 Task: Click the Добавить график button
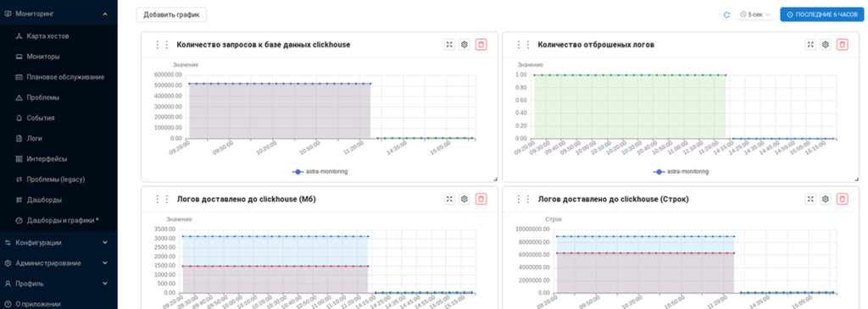[x=171, y=15]
